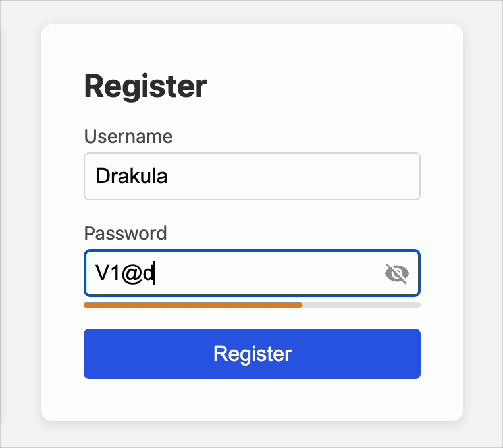Show the hidden password via crossed-eye icon
The image size is (503, 448).
click(x=396, y=273)
